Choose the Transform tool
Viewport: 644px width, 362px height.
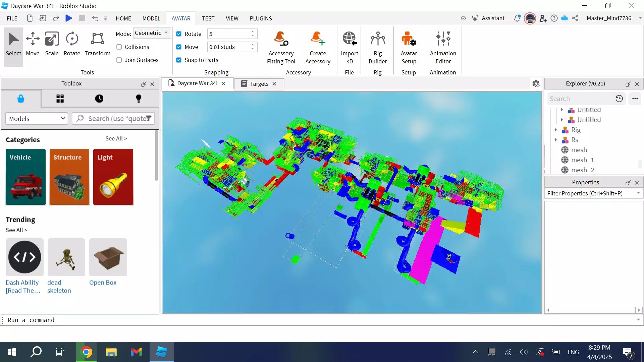point(97,44)
